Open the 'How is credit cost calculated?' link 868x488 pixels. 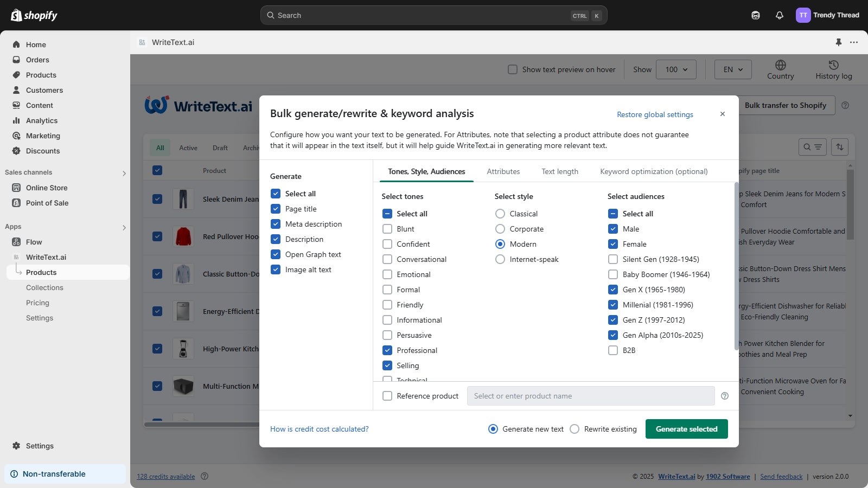(319, 429)
